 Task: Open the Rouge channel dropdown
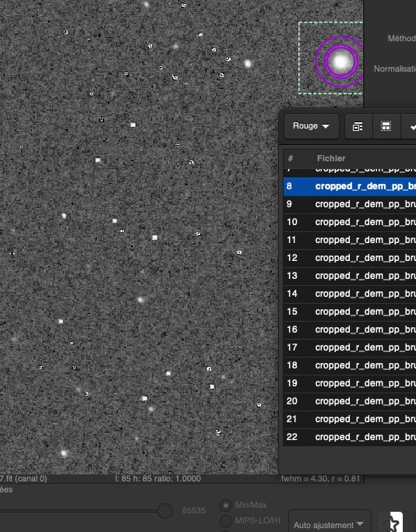311,126
